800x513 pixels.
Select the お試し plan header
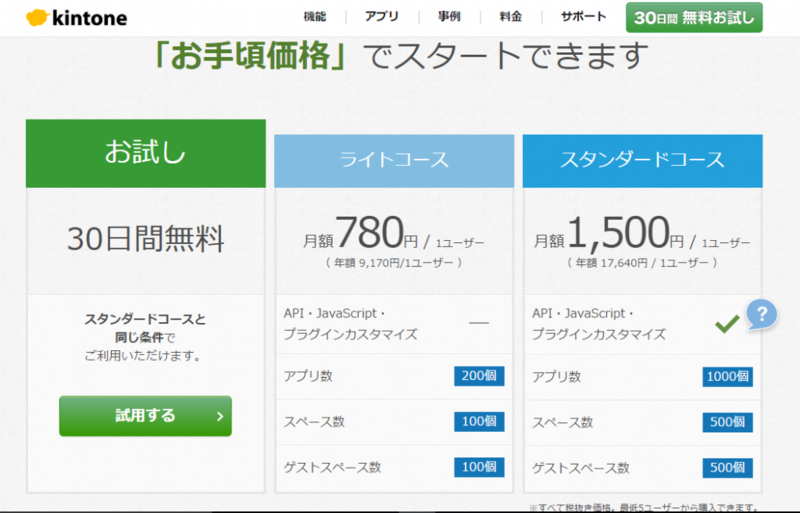click(146, 153)
